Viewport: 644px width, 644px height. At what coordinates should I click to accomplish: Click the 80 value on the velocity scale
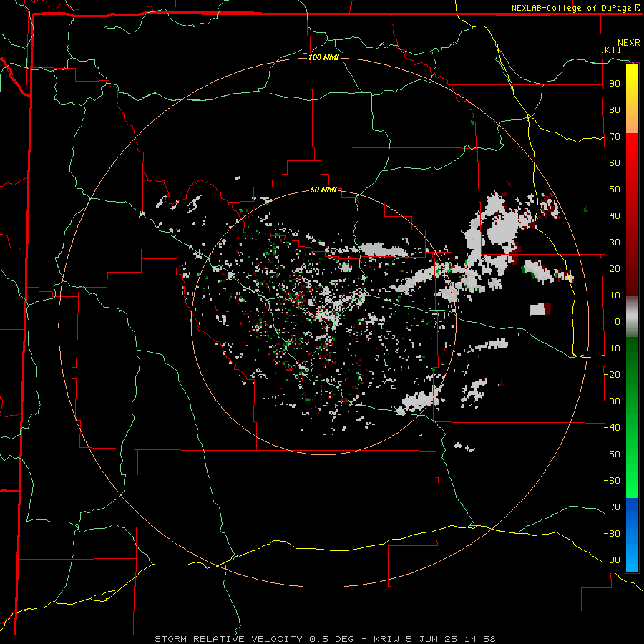pyautogui.click(x=615, y=109)
